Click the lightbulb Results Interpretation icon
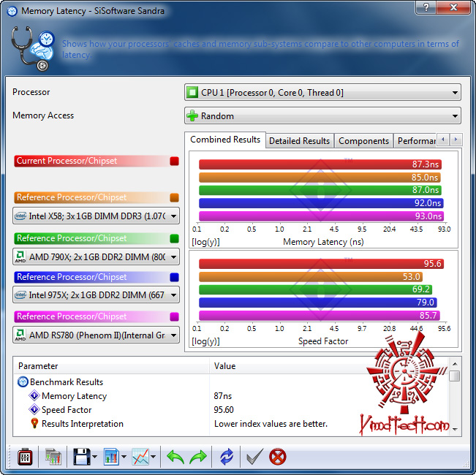 coord(34,423)
